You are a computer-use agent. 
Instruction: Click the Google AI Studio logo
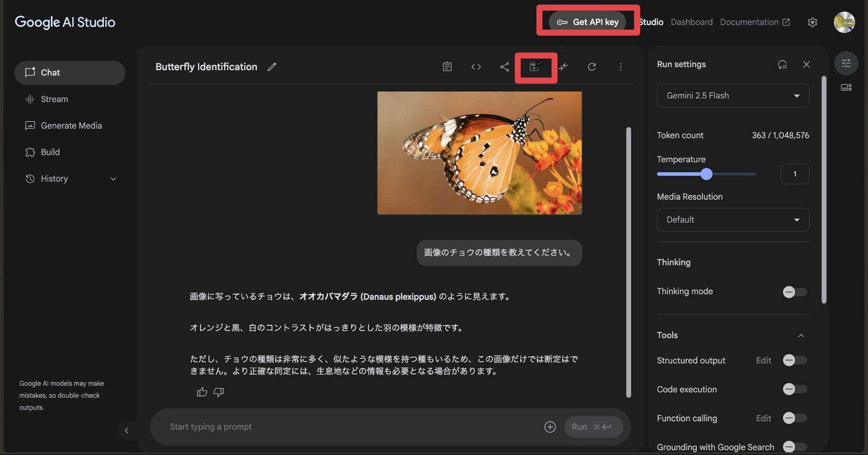point(65,22)
